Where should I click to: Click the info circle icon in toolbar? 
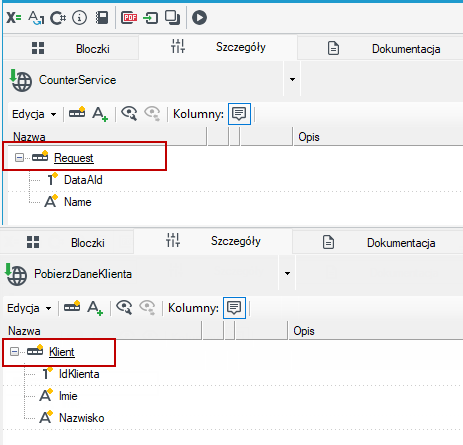click(x=79, y=18)
